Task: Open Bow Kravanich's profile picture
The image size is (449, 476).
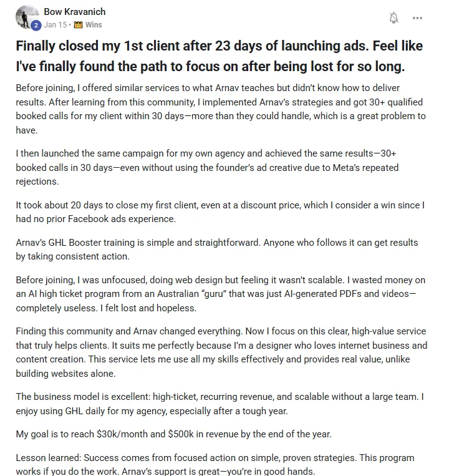Action: click(x=27, y=17)
